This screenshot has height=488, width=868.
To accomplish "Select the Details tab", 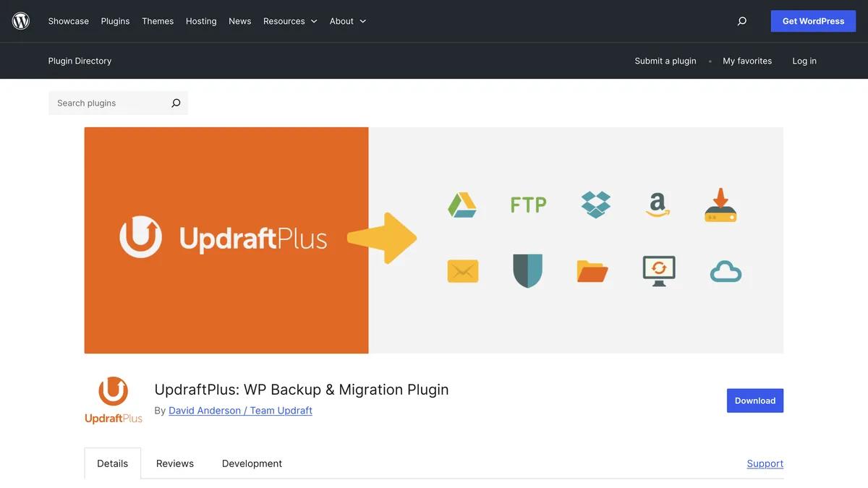I will (113, 463).
